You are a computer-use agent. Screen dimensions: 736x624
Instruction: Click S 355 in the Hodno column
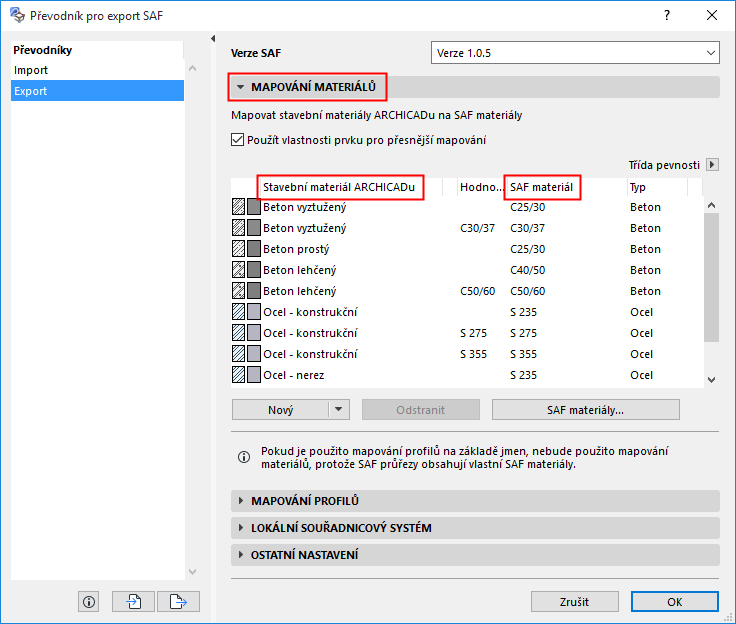[473, 354]
